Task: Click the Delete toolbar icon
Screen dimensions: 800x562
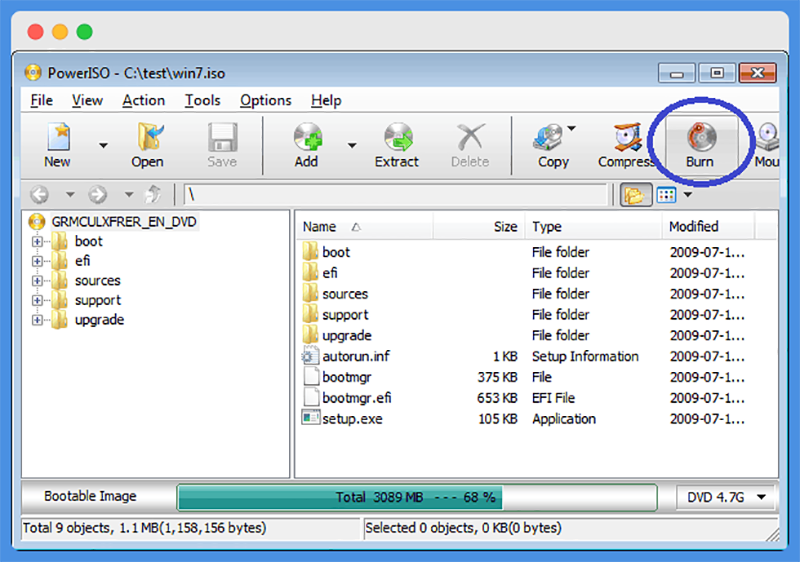Action: click(x=470, y=137)
